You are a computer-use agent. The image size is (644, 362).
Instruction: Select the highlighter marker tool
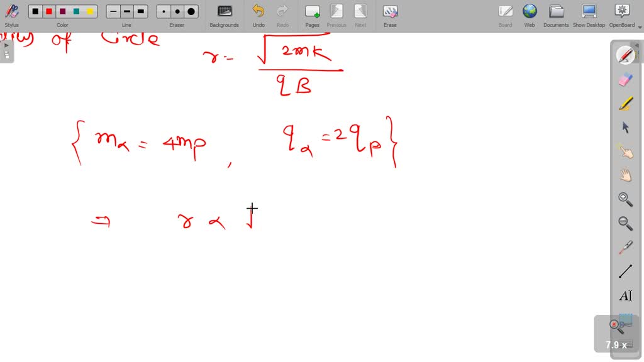point(626,104)
